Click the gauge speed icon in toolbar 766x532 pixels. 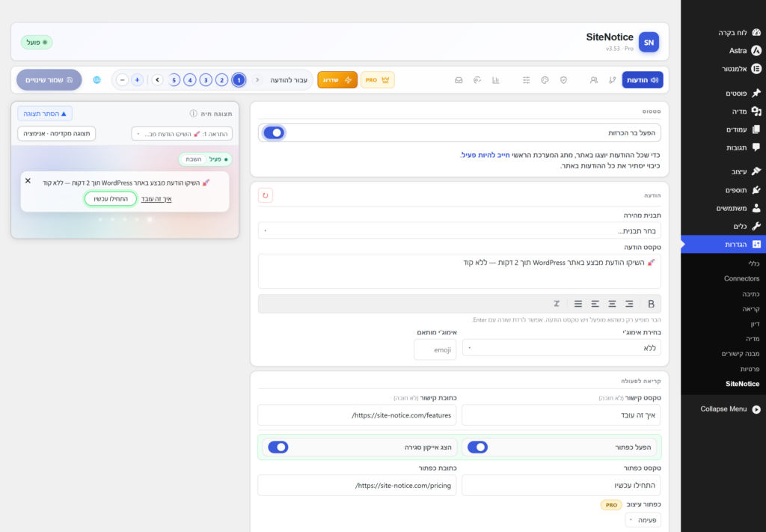pyautogui.click(x=477, y=80)
